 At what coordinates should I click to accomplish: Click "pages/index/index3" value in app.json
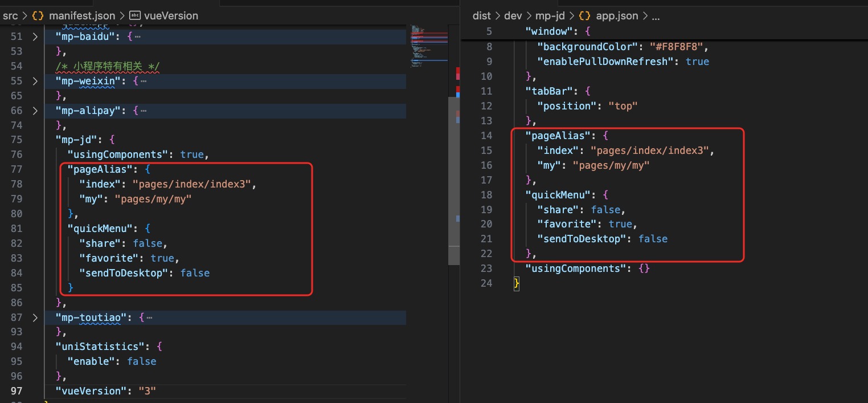click(649, 150)
